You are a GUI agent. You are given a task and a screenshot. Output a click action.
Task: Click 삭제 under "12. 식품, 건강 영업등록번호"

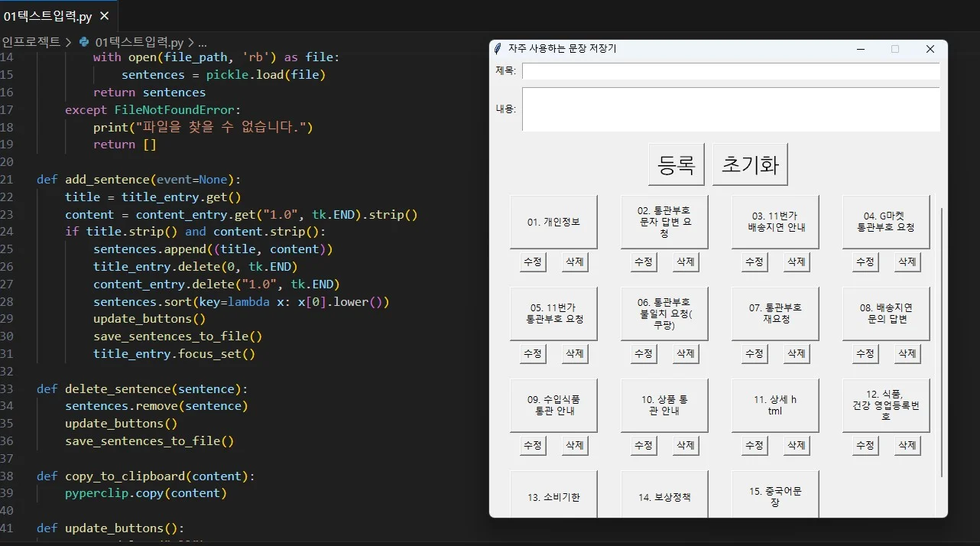pyautogui.click(x=907, y=445)
